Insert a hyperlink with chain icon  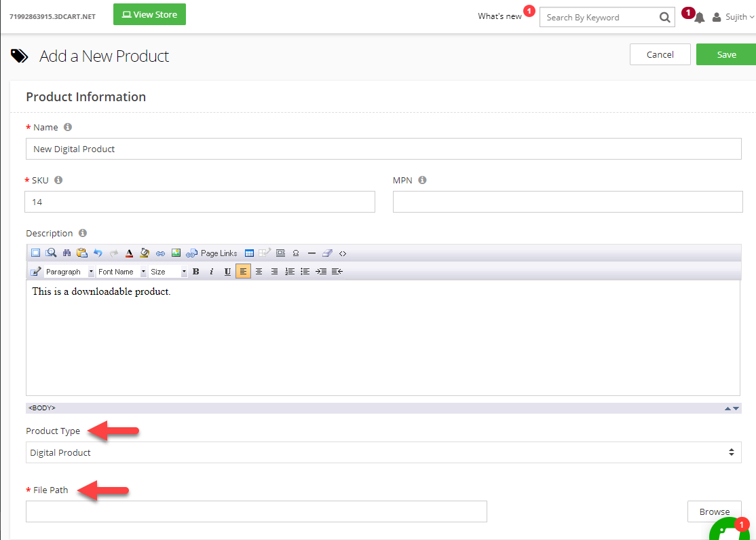(161, 253)
